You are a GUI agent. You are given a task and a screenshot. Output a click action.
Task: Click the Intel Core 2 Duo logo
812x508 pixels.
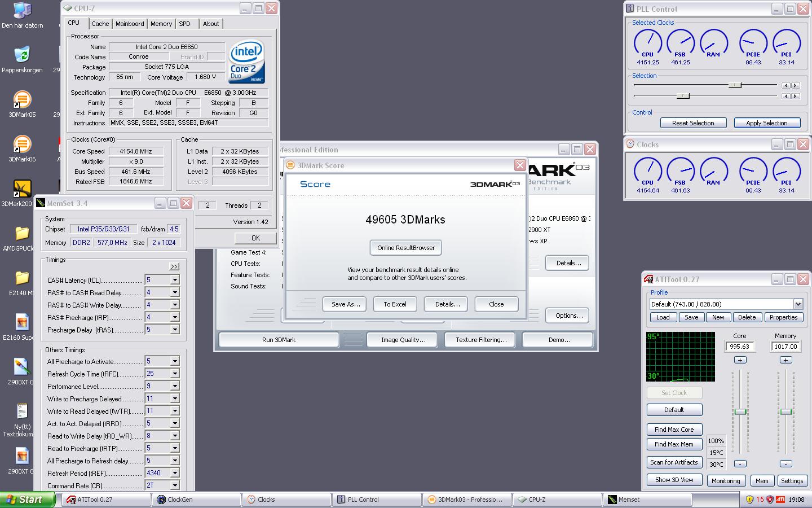coord(246,62)
